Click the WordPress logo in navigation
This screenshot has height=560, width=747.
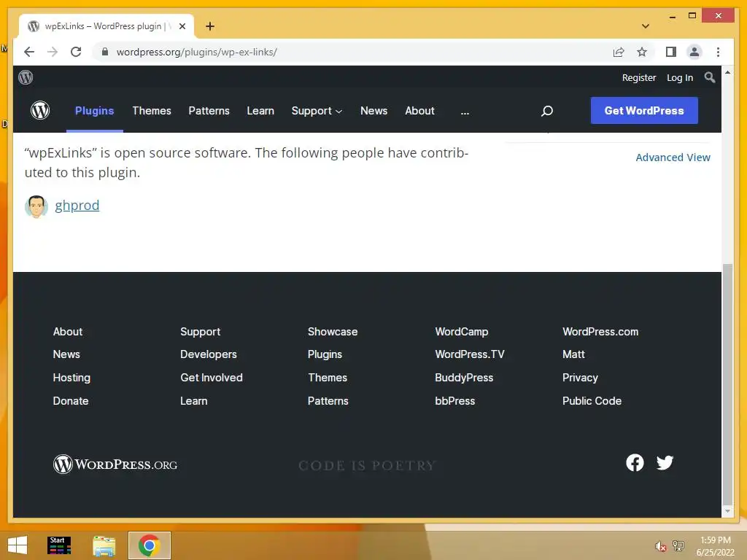coord(40,111)
